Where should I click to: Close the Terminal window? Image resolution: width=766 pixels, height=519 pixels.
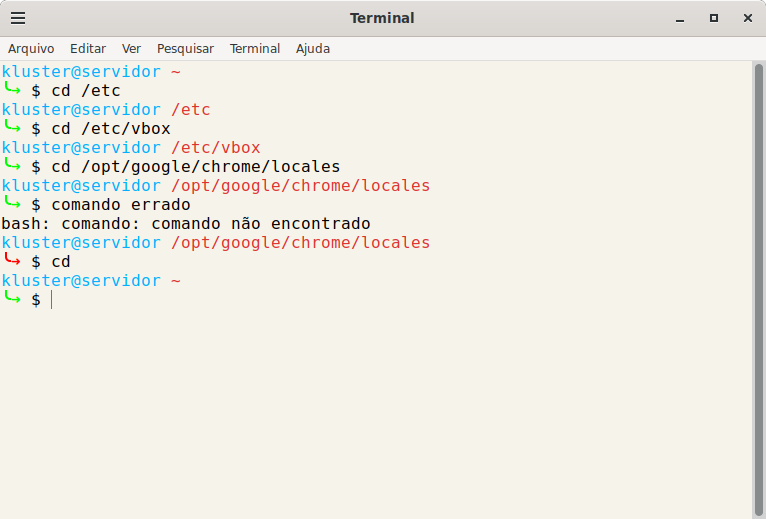tap(747, 18)
